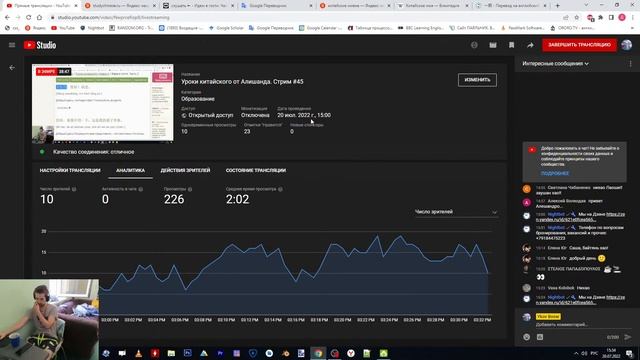The image size is (640, 360).
Task: Follow the Подробнее link in chat welcome
Action: 555,173
